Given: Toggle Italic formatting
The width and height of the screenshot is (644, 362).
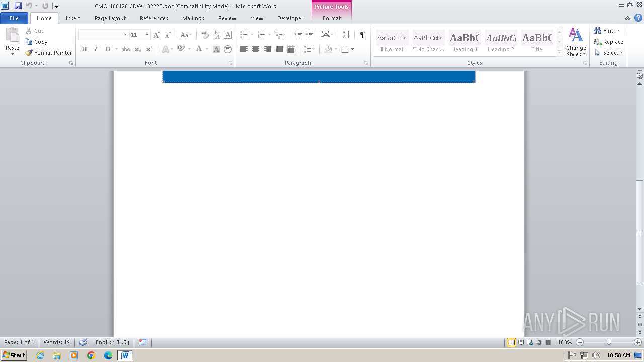Looking at the screenshot, I should pyautogui.click(x=96, y=49).
